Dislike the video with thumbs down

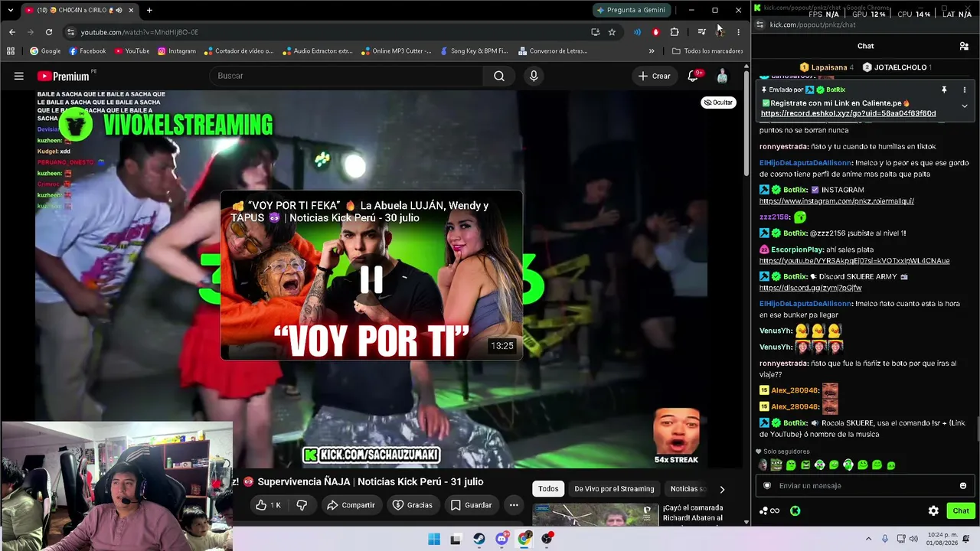[x=302, y=505]
